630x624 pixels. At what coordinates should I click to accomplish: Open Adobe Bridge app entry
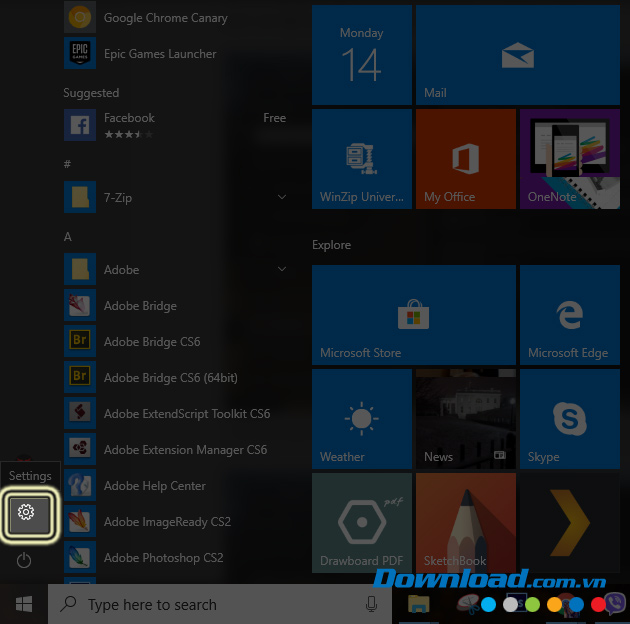[175, 305]
